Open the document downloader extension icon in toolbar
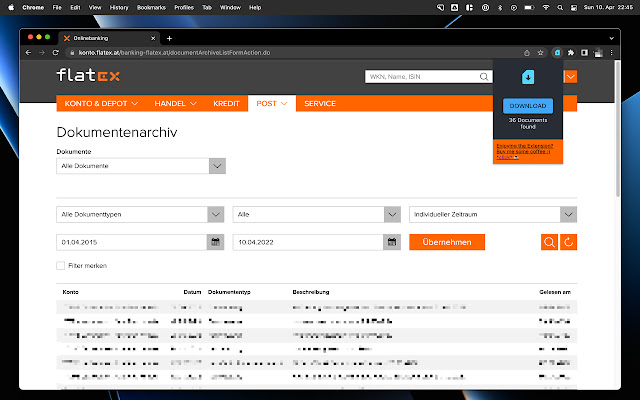This screenshot has height=400, width=640. (557, 53)
